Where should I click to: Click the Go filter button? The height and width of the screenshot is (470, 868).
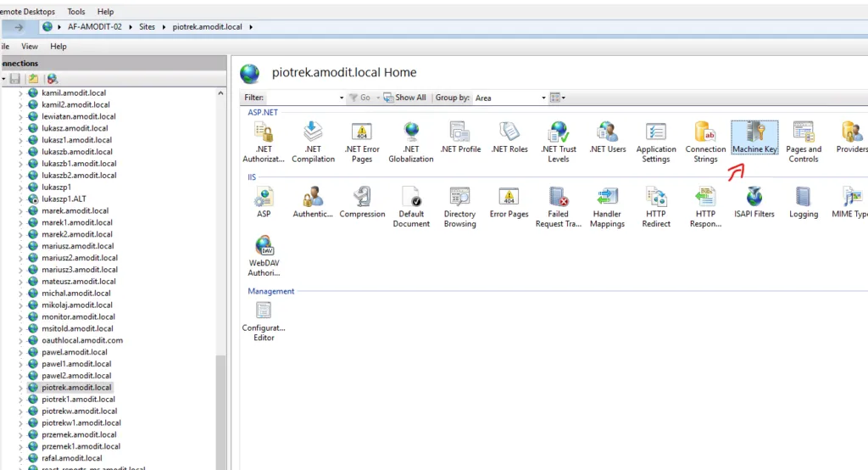click(359, 98)
